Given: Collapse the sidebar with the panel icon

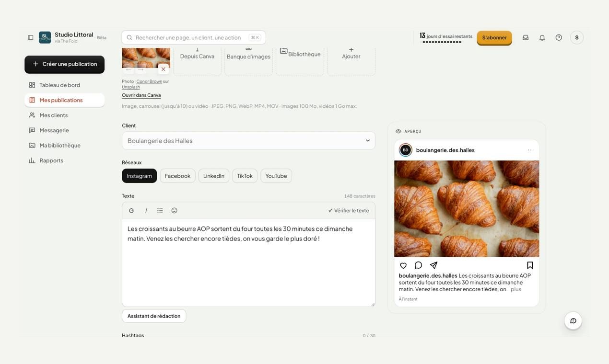Looking at the screenshot, I should pos(30,37).
